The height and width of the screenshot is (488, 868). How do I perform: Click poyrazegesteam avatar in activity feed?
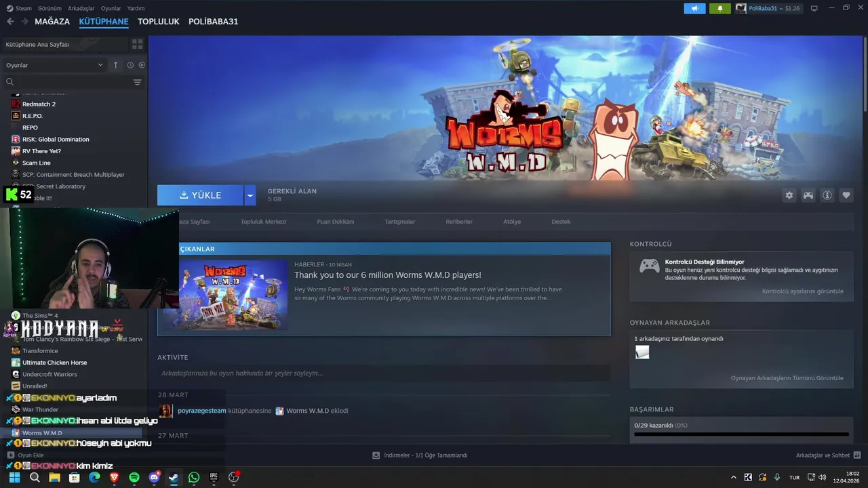coord(165,411)
